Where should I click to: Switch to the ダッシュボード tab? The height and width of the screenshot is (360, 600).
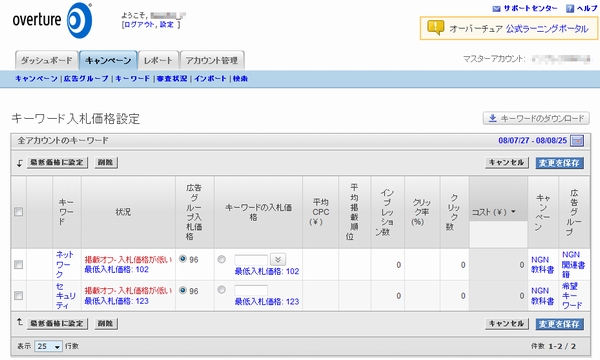point(47,60)
